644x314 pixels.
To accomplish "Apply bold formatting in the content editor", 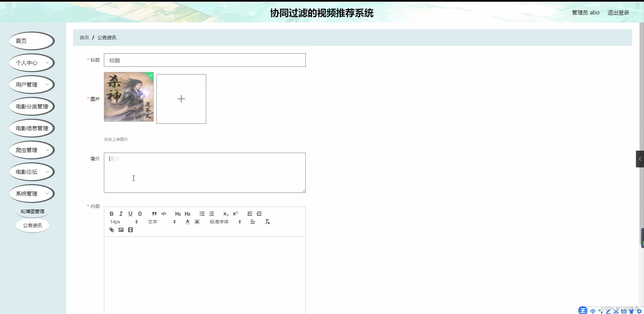I will click(x=111, y=214).
